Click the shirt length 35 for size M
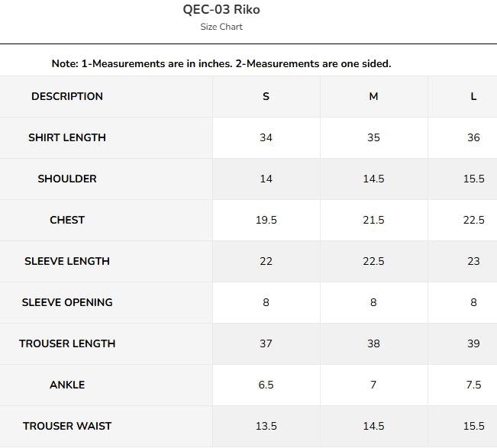This screenshot has width=497, height=448. pyautogui.click(x=373, y=137)
